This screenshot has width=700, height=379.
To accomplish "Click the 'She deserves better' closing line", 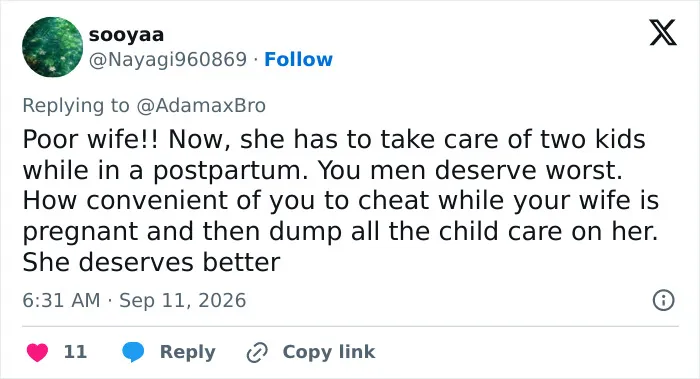I will [x=151, y=262].
